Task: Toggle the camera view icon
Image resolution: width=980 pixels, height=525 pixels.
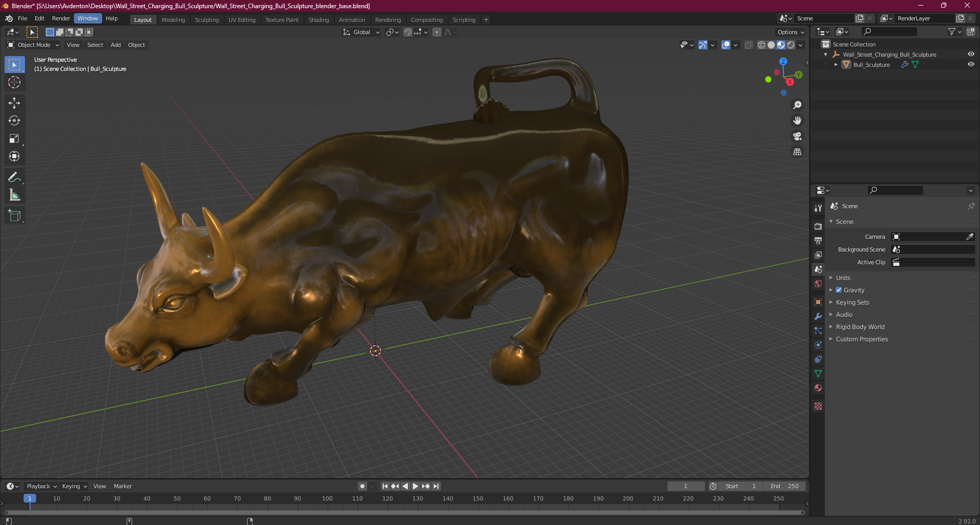Action: (x=797, y=136)
